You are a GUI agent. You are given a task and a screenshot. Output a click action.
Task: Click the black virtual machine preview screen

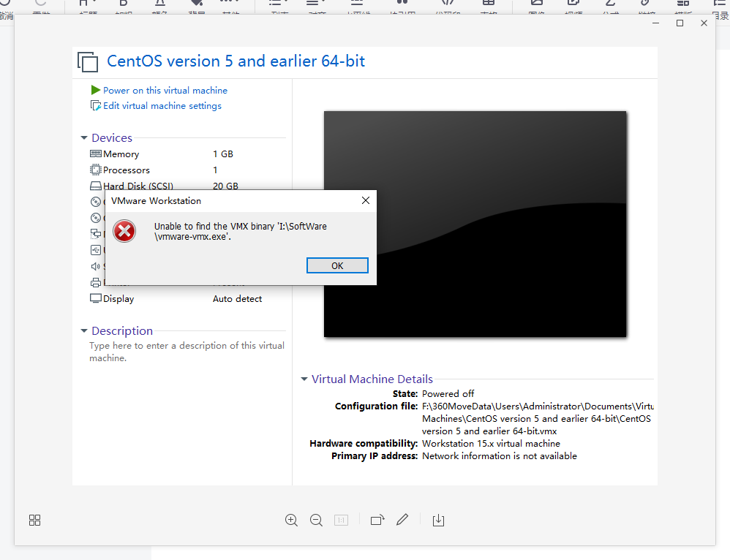click(x=475, y=224)
